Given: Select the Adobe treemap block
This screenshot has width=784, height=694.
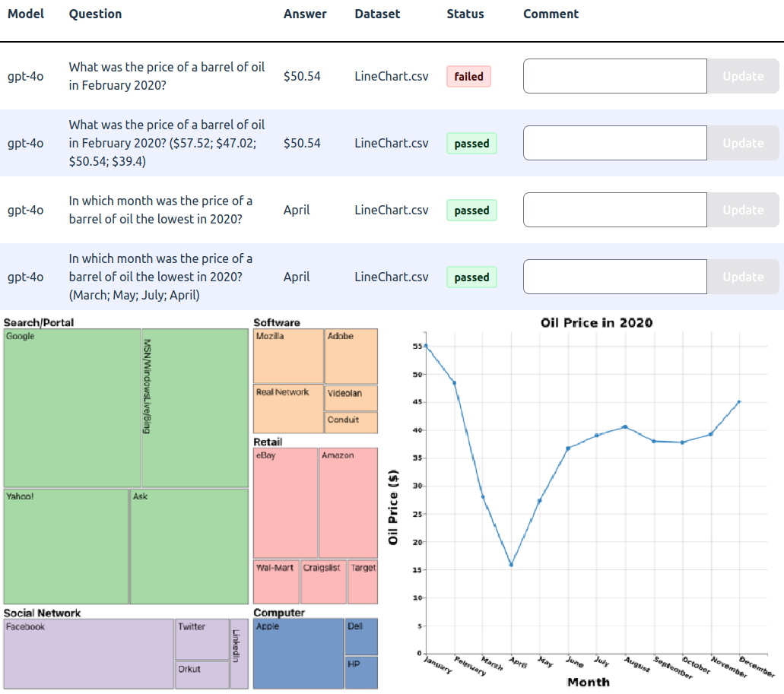Looking at the screenshot, I should [351, 356].
